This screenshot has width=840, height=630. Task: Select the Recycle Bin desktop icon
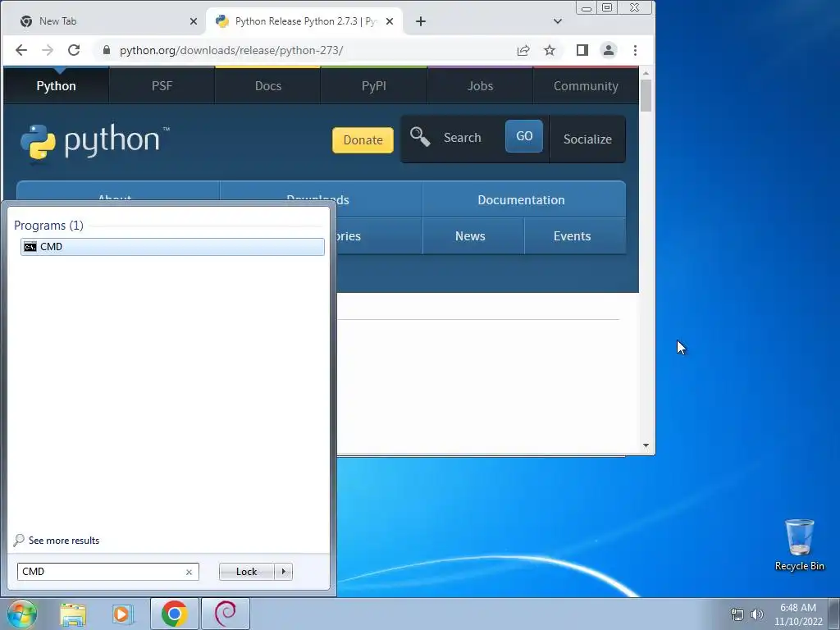(x=799, y=545)
